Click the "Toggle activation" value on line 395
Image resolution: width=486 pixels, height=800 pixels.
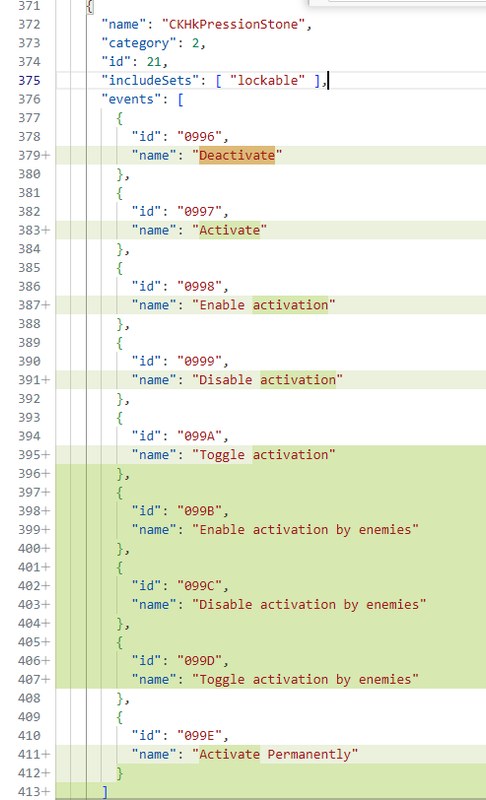click(264, 455)
